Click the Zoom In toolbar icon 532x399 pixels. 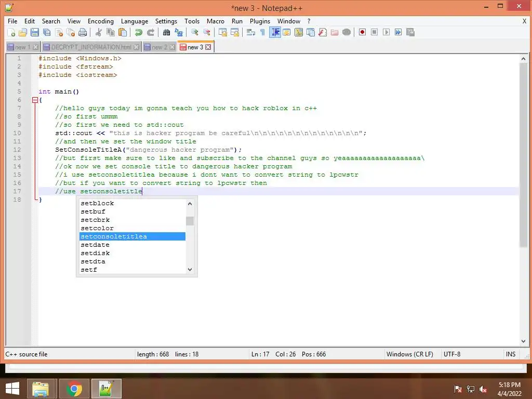click(194, 32)
